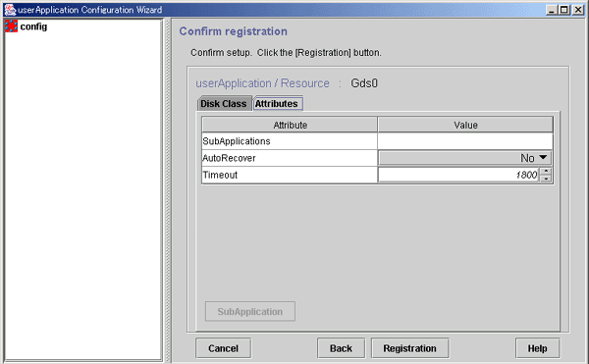Select the Attributes tab
589x364 pixels.
pos(277,104)
